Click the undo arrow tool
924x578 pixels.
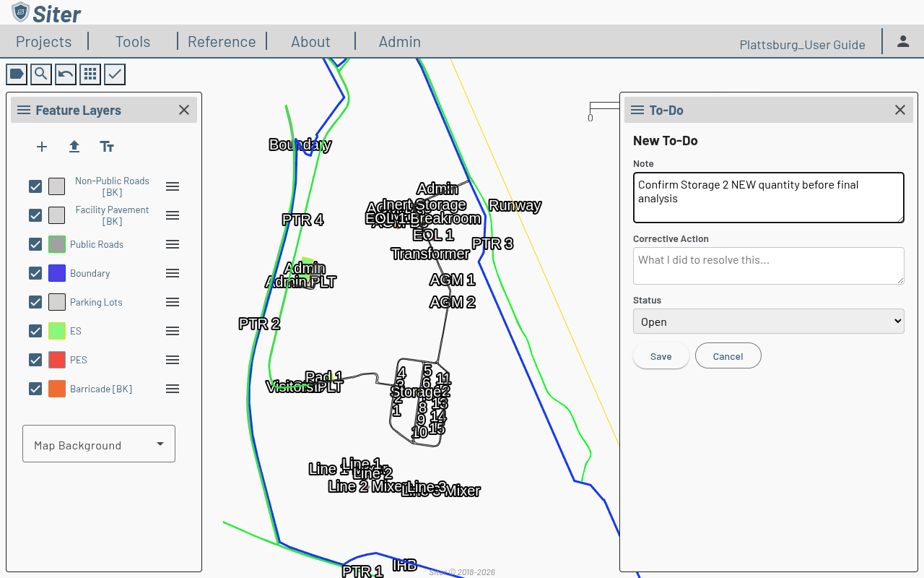coord(66,74)
